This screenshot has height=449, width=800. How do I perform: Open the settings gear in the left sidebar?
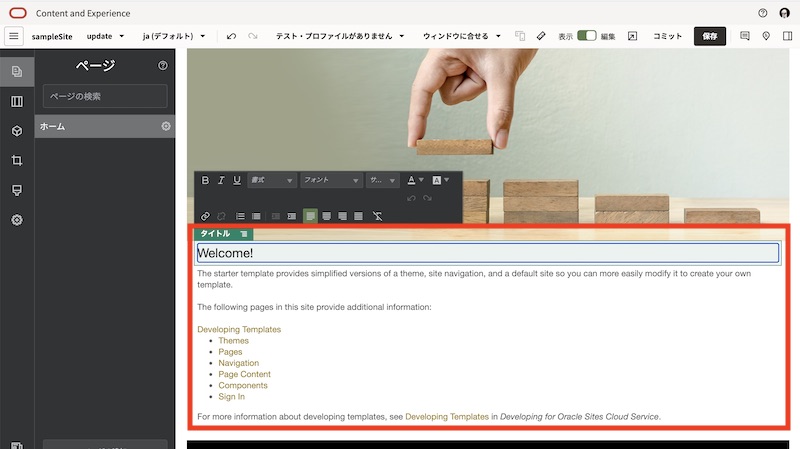point(17,220)
